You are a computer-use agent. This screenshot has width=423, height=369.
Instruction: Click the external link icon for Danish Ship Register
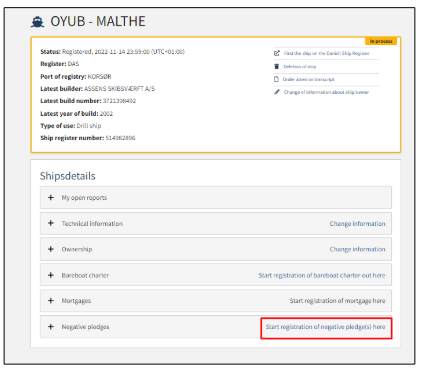tap(277, 53)
